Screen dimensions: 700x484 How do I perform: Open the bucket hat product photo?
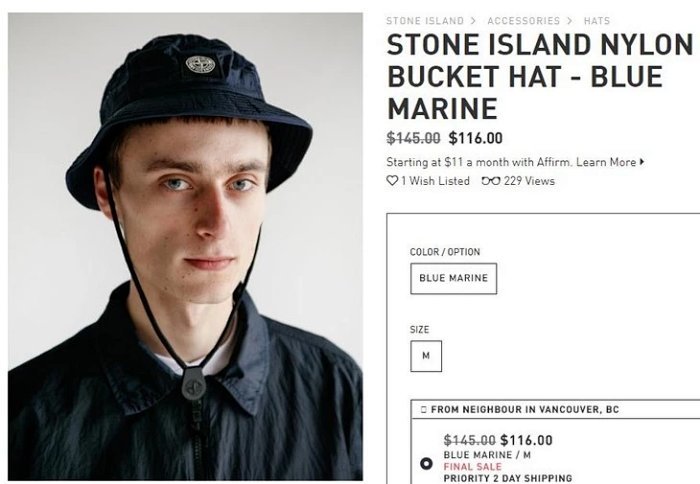pyautogui.click(x=185, y=245)
